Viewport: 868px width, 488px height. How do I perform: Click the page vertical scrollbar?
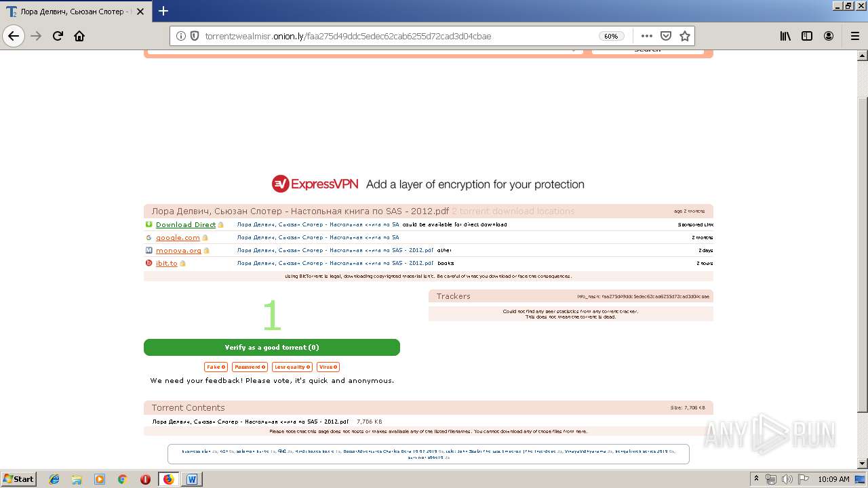pyautogui.click(x=863, y=254)
